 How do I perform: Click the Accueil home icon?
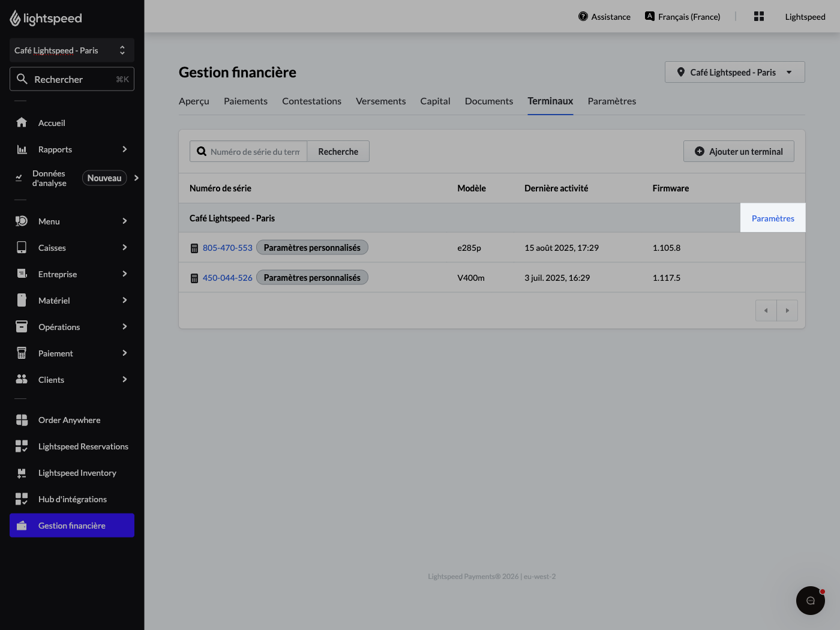pos(22,122)
